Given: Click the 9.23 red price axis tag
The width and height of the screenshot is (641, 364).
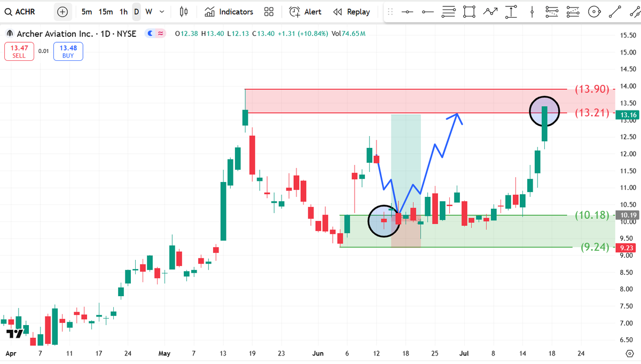Looking at the screenshot, I should click(624, 248).
